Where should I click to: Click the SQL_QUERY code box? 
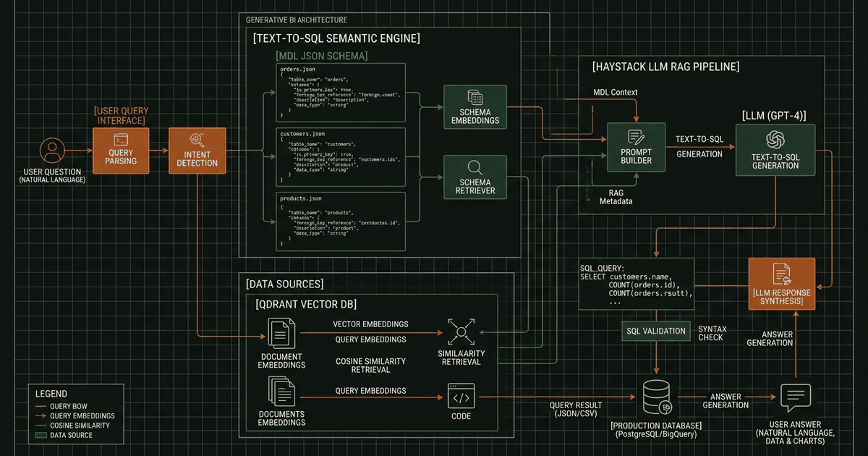point(637,284)
